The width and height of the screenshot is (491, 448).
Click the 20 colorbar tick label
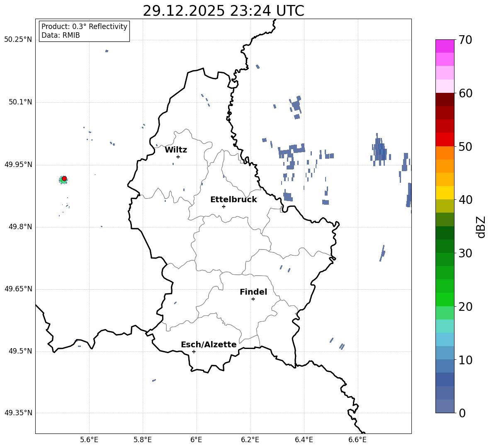(465, 307)
